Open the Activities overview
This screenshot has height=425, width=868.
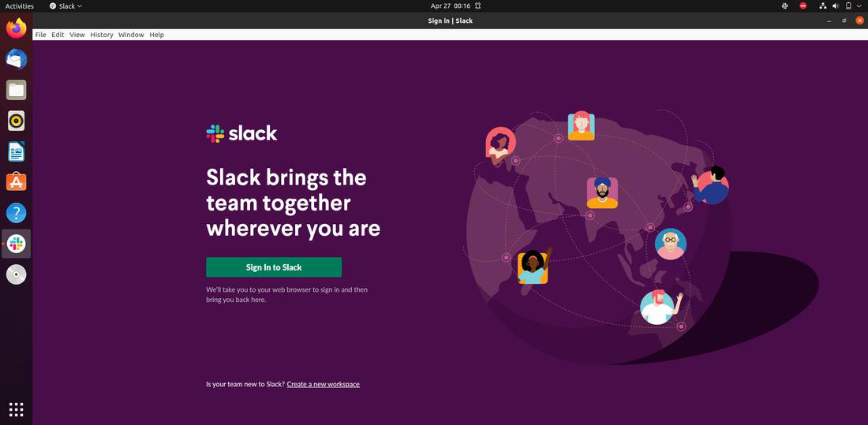pyautogui.click(x=20, y=6)
